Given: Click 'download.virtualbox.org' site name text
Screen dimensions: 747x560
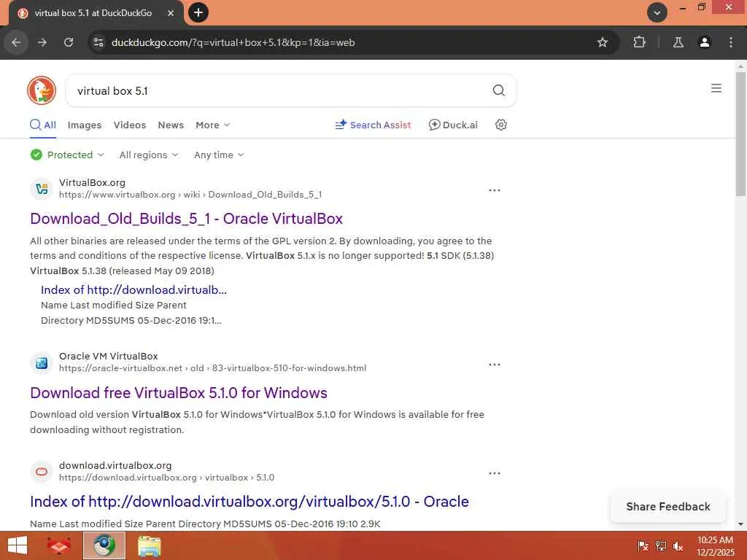Looking at the screenshot, I should (115, 466).
